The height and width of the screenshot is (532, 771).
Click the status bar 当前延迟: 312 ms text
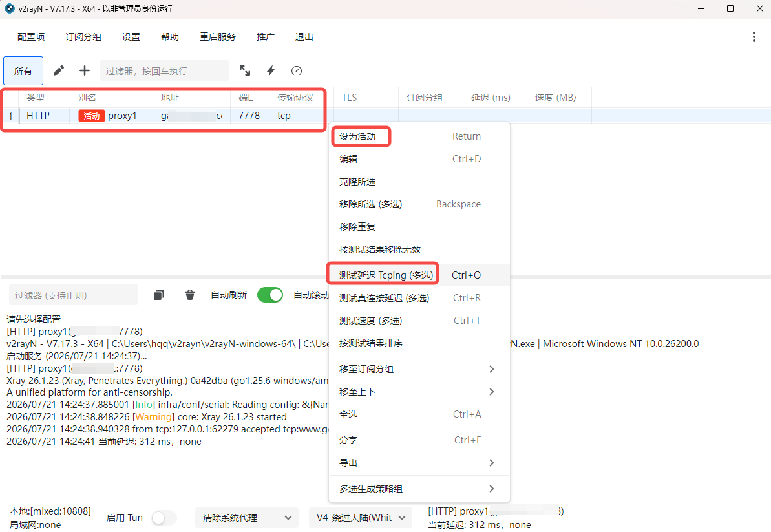(x=480, y=525)
